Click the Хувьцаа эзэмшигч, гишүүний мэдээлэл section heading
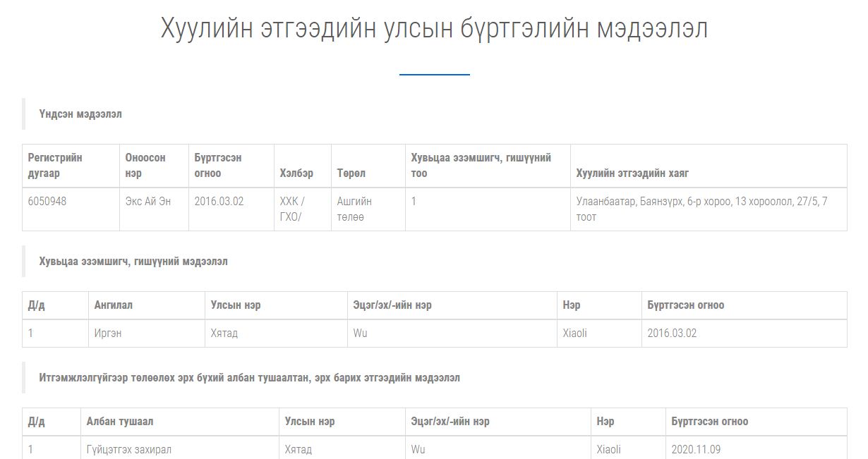 click(x=133, y=262)
